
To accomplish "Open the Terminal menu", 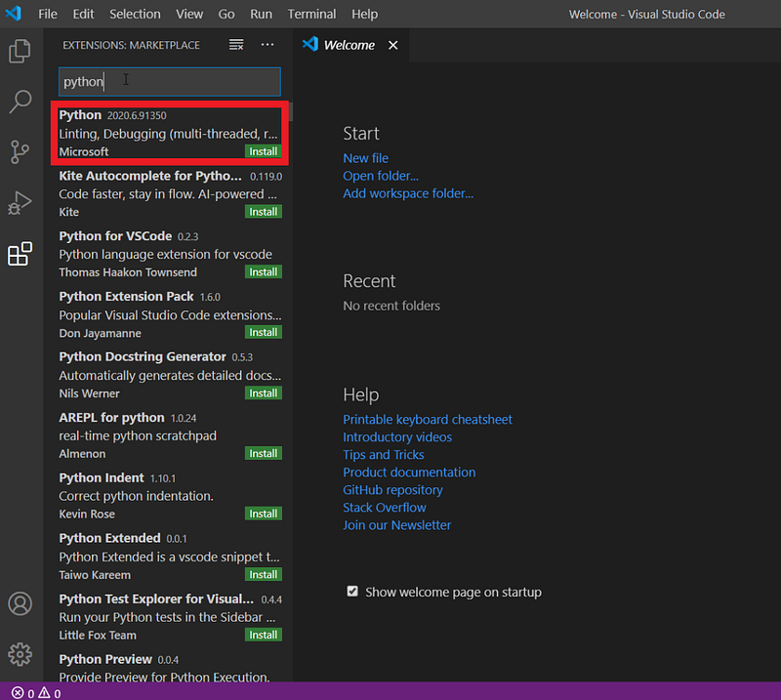I will (311, 14).
